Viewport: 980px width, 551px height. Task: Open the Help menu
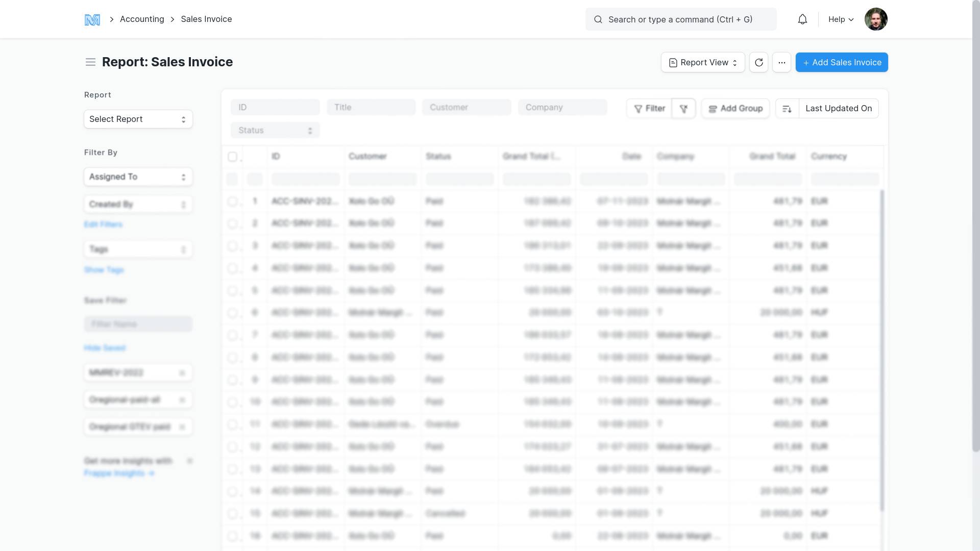point(841,19)
